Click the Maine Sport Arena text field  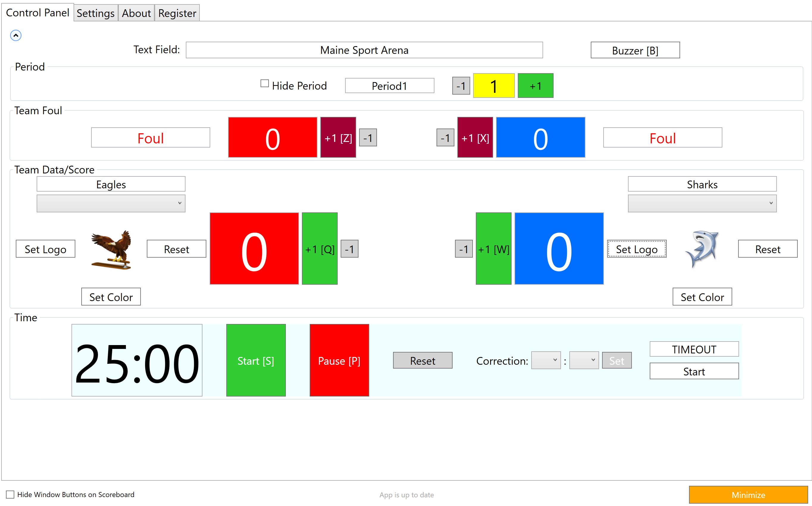tap(364, 50)
